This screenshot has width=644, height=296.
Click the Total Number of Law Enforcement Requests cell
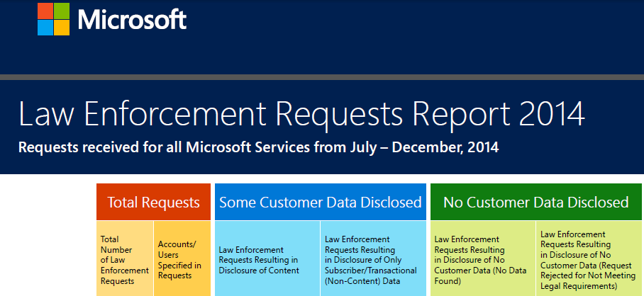point(125,258)
